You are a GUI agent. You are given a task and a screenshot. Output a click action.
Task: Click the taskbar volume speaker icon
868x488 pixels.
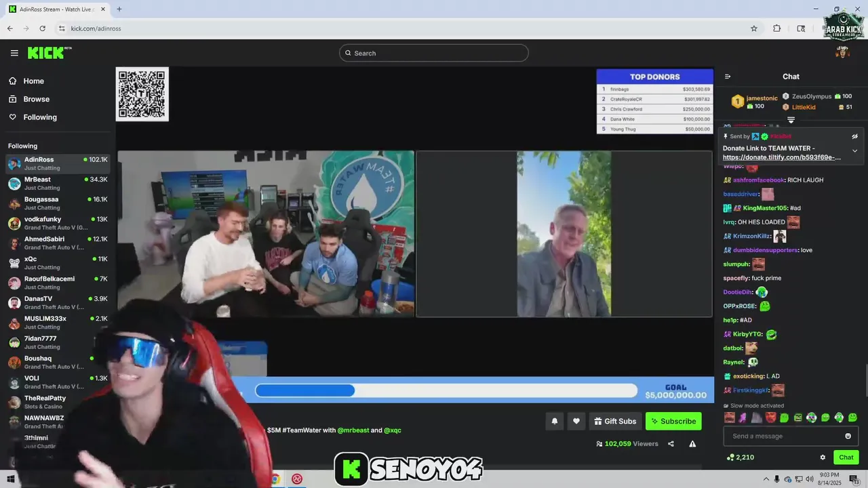point(810,479)
